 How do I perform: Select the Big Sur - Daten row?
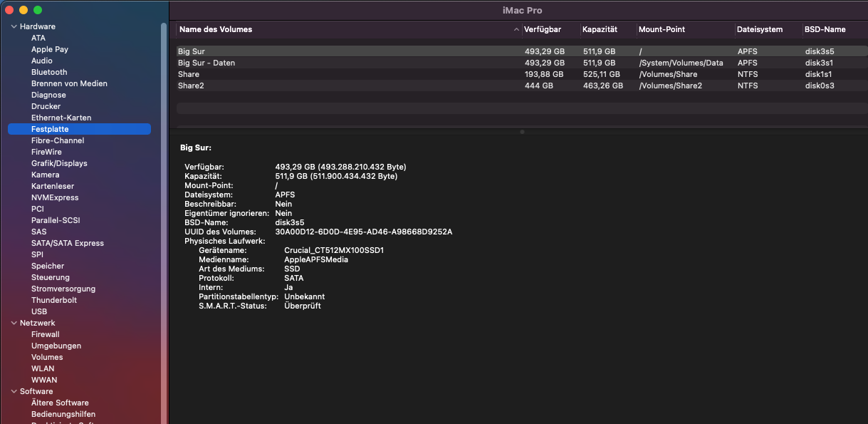point(522,63)
